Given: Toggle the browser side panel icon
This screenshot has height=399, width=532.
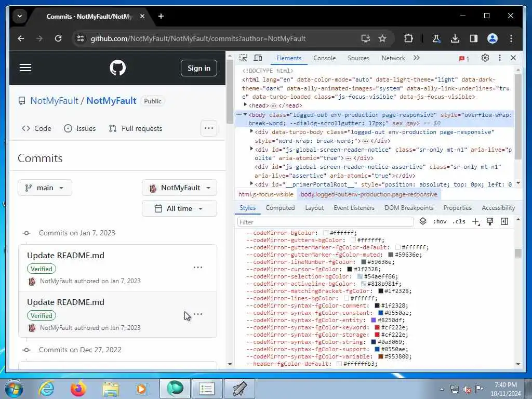Looking at the screenshot, I should (474, 38).
